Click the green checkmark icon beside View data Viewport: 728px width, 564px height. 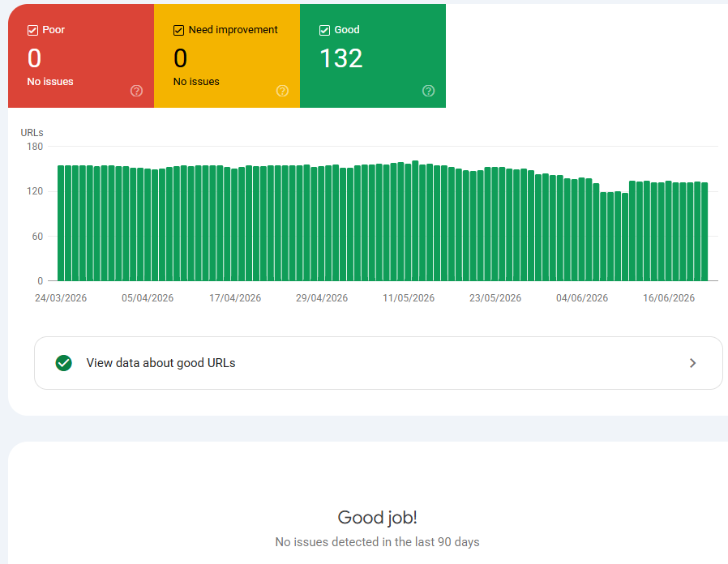click(63, 363)
